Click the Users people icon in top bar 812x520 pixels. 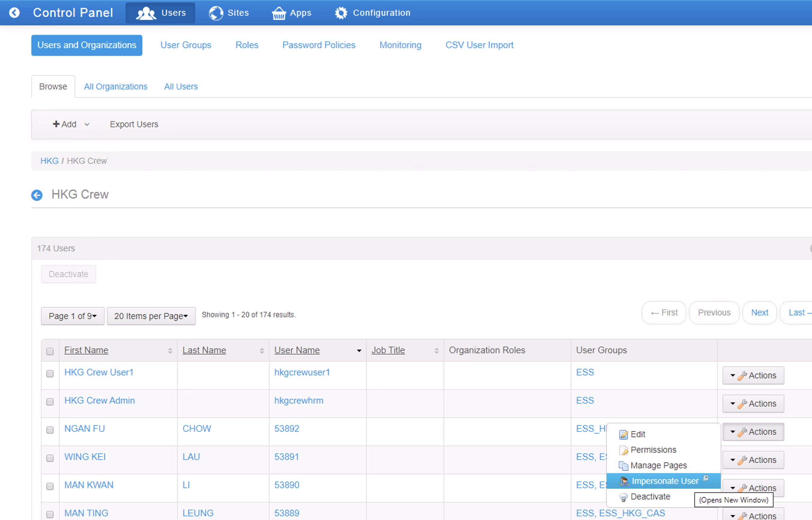click(x=146, y=13)
